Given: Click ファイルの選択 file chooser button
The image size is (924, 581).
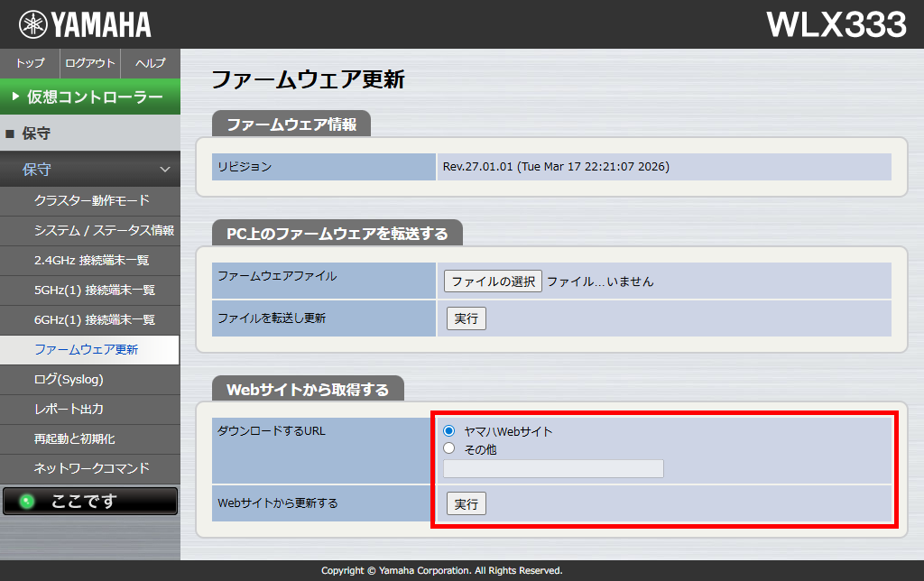Looking at the screenshot, I should [x=493, y=281].
